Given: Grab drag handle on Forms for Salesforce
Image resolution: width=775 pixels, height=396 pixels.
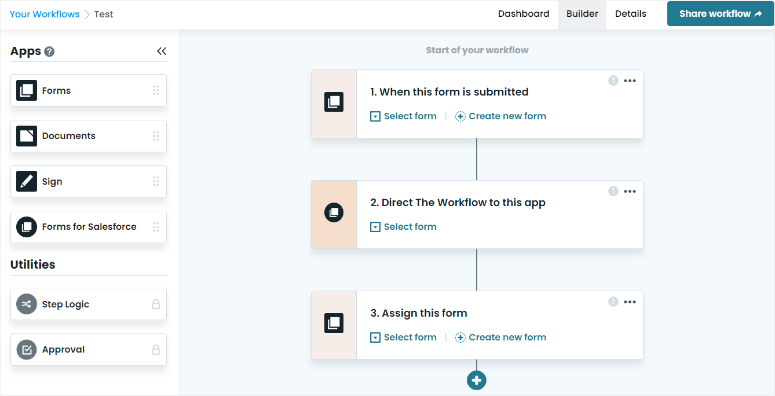Looking at the screenshot, I should coord(156,227).
